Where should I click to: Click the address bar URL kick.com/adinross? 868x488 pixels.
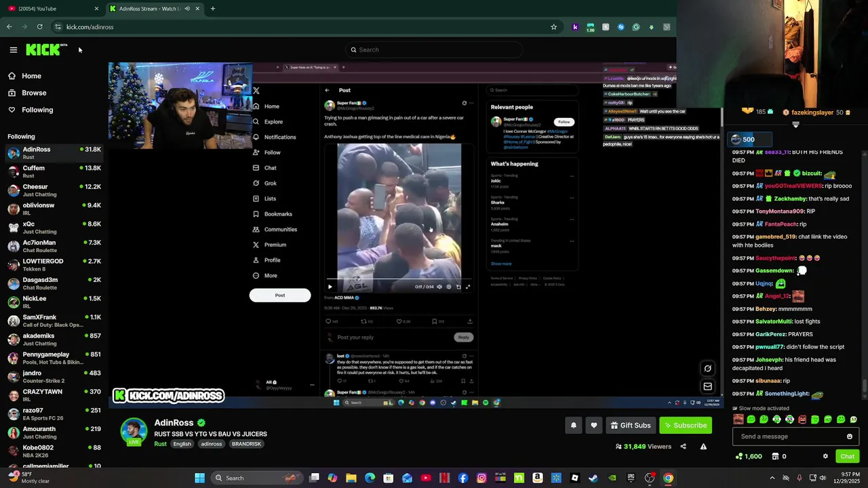coord(90,27)
